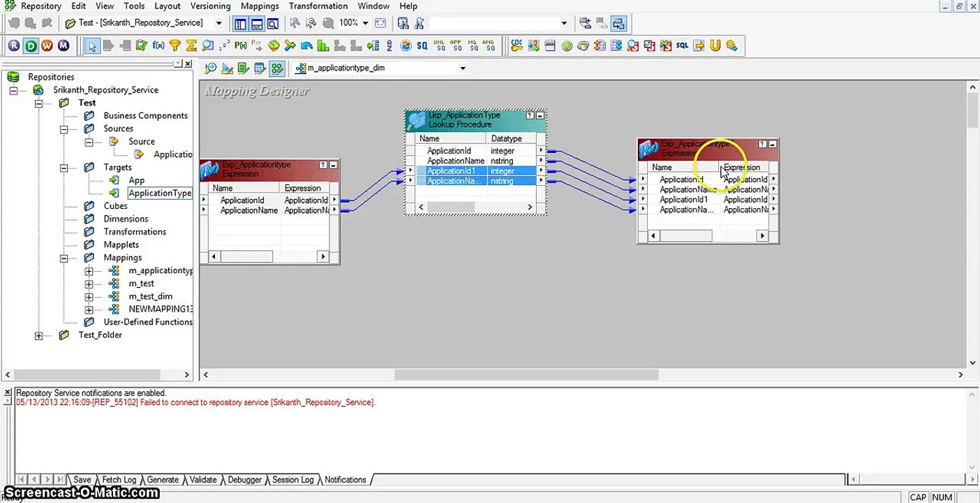
Task: Select the MQ SQ transformation icon
Action: click(x=473, y=45)
